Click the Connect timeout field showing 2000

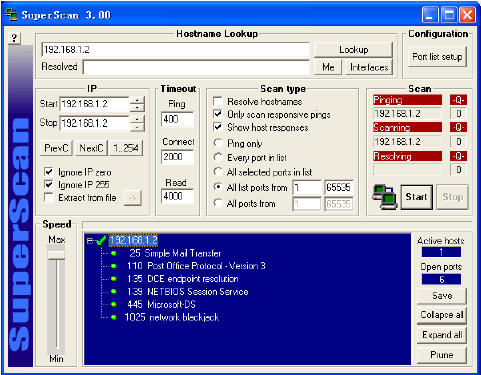[177, 157]
